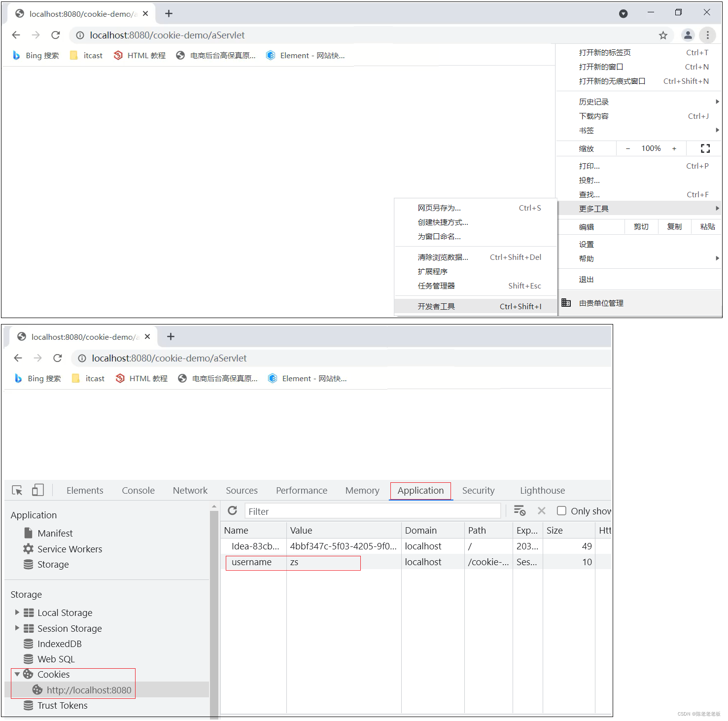Switch to the Console tab
The height and width of the screenshot is (721, 728).
(x=139, y=491)
